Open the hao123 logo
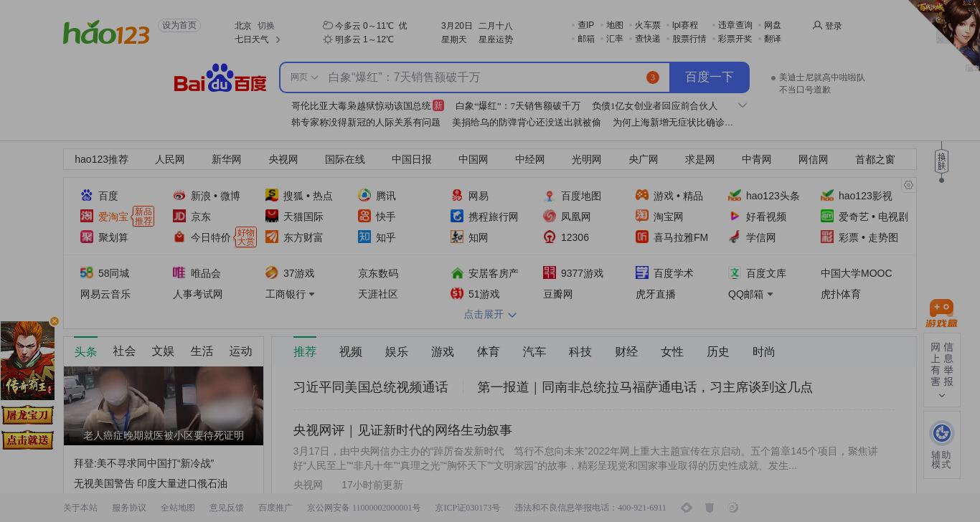Screen dimensions: 980x522 pos(106,32)
